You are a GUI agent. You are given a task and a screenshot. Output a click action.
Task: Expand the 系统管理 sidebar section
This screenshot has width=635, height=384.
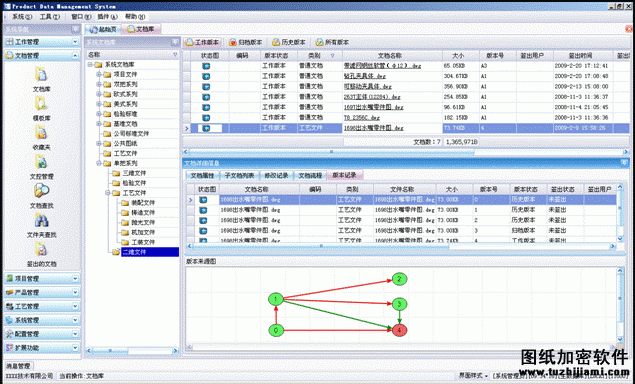point(75,320)
